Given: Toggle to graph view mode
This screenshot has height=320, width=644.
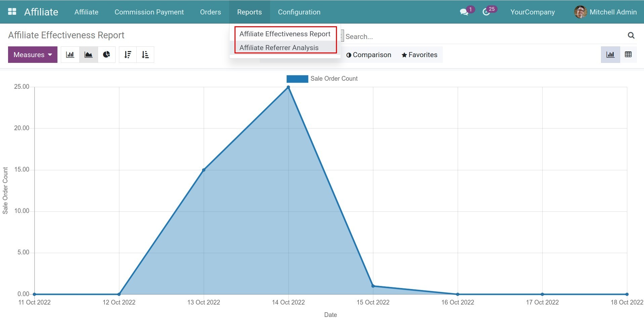Looking at the screenshot, I should (610, 55).
